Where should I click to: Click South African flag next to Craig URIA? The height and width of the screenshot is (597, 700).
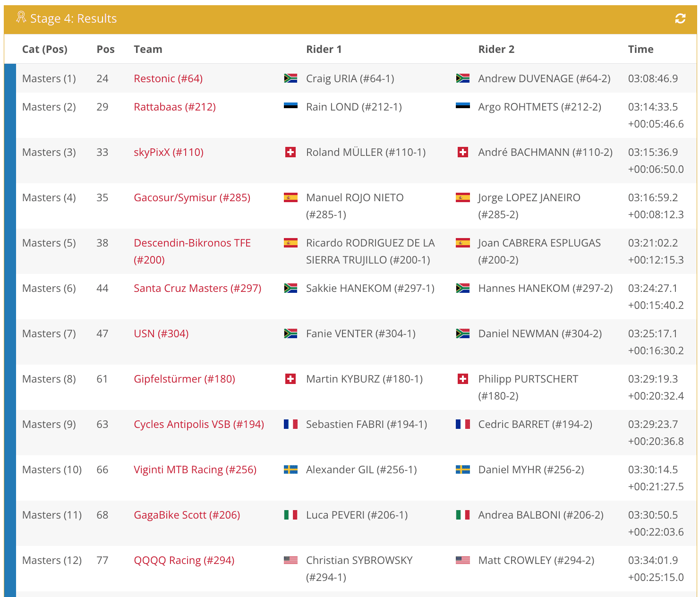[x=290, y=78]
